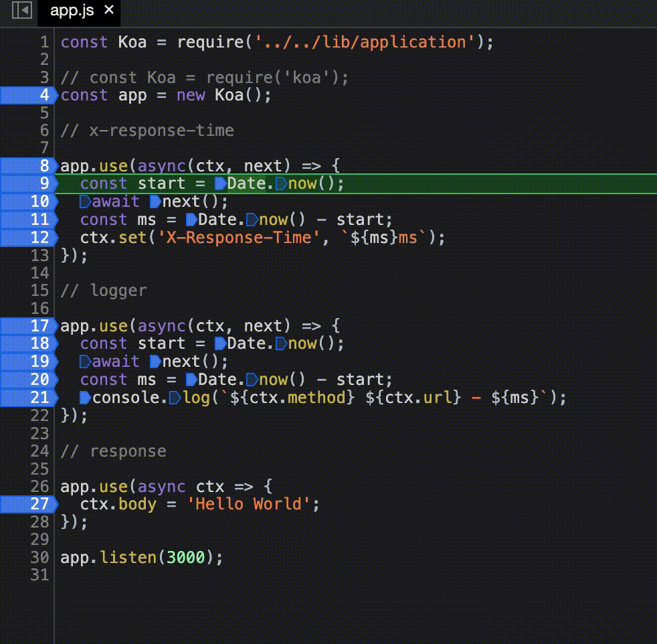The width and height of the screenshot is (657, 644).
Task: Click the "// const Koa = require('koa');" comment
Action: (x=204, y=78)
